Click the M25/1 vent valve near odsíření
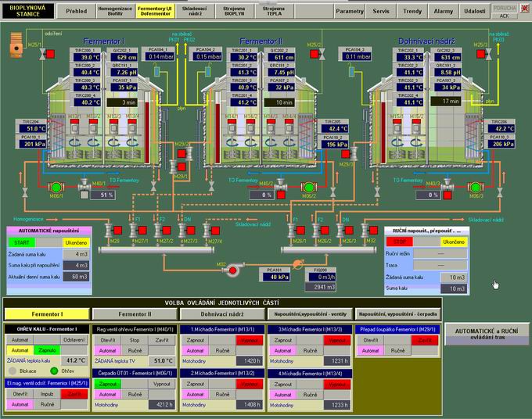The width and height of the screenshot is (532, 419). [41, 55]
